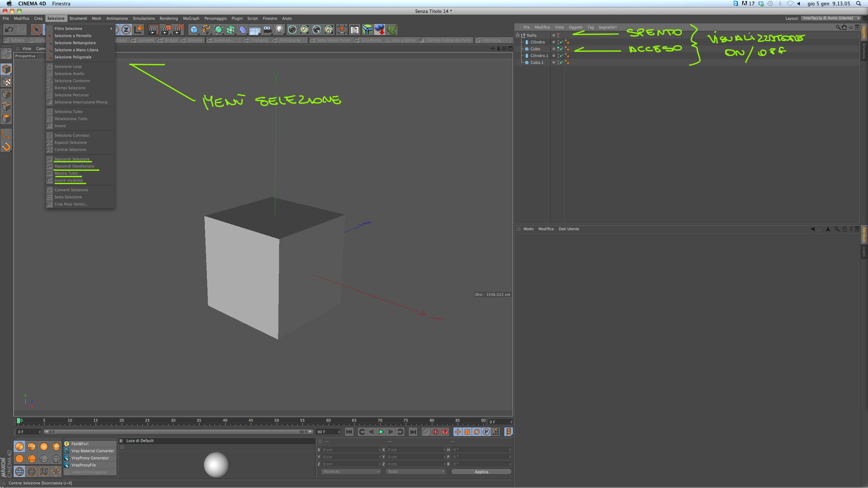Click the Light bulb object icon
Viewport: 868px width, 488px height.
(279, 30)
